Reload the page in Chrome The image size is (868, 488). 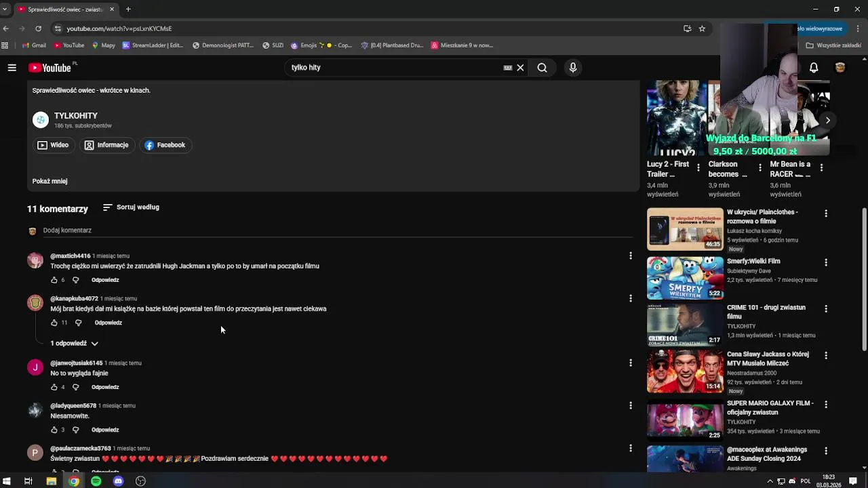point(38,28)
